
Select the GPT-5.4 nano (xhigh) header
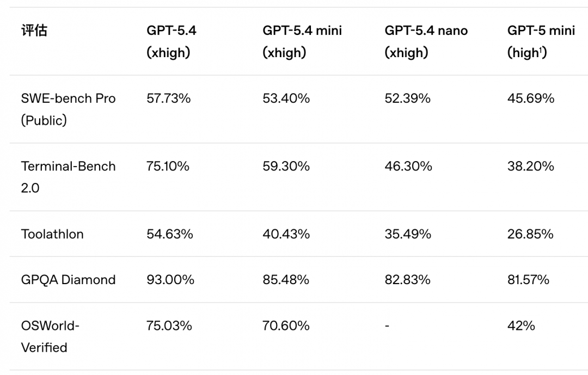[x=426, y=41]
